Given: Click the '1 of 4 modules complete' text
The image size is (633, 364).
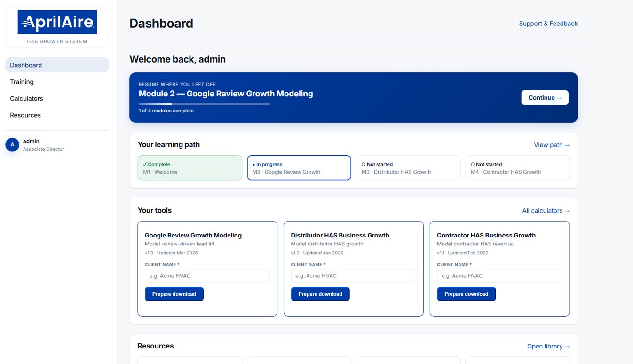Looking at the screenshot, I should point(166,111).
